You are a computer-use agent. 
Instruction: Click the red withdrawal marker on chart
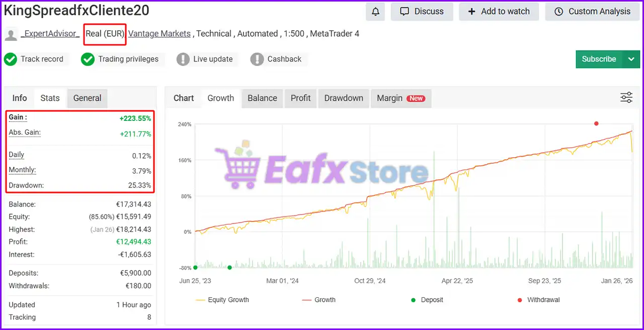(x=596, y=123)
